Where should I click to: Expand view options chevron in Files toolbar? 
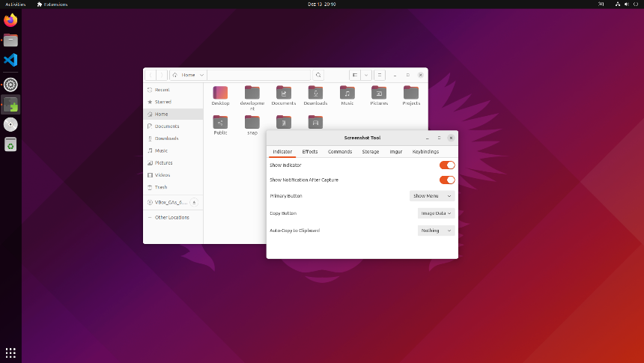366,75
